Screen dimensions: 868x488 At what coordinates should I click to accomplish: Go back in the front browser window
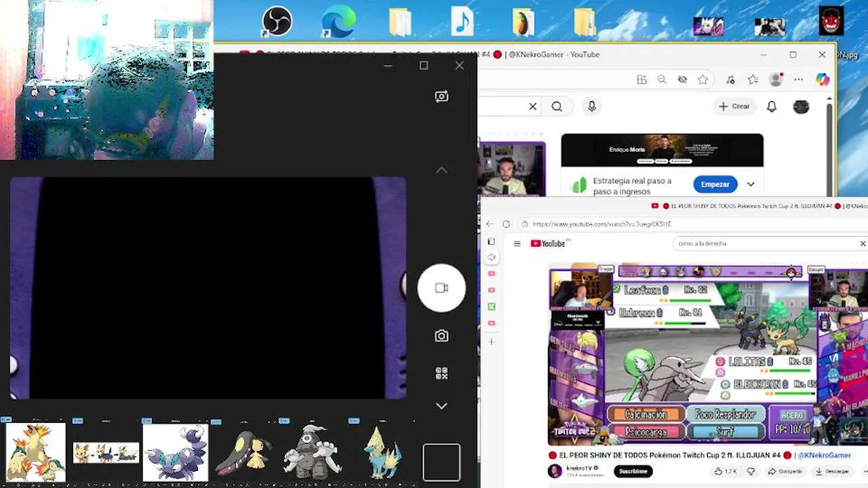[x=490, y=224]
